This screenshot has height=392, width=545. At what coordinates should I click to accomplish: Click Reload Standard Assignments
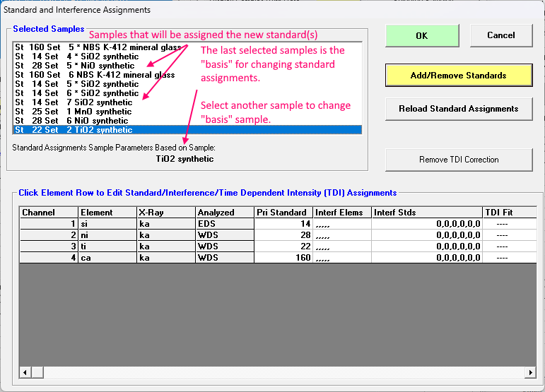(458, 109)
